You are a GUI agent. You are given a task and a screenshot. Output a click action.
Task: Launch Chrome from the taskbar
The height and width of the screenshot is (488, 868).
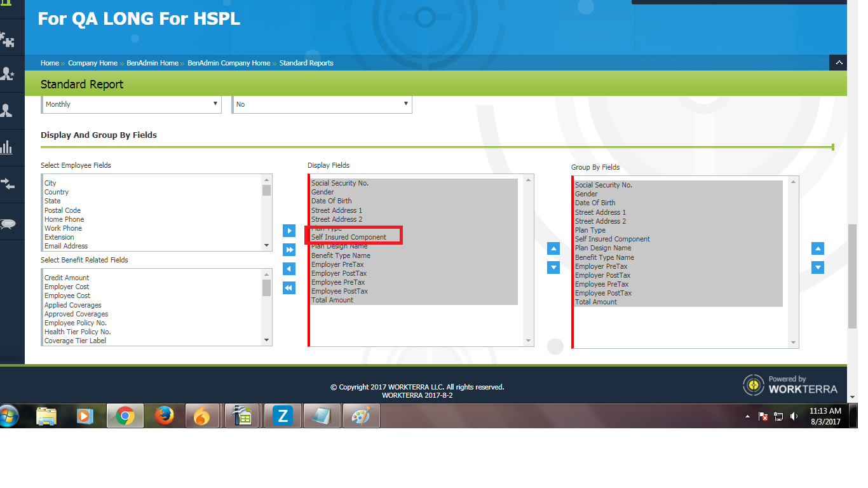125,416
